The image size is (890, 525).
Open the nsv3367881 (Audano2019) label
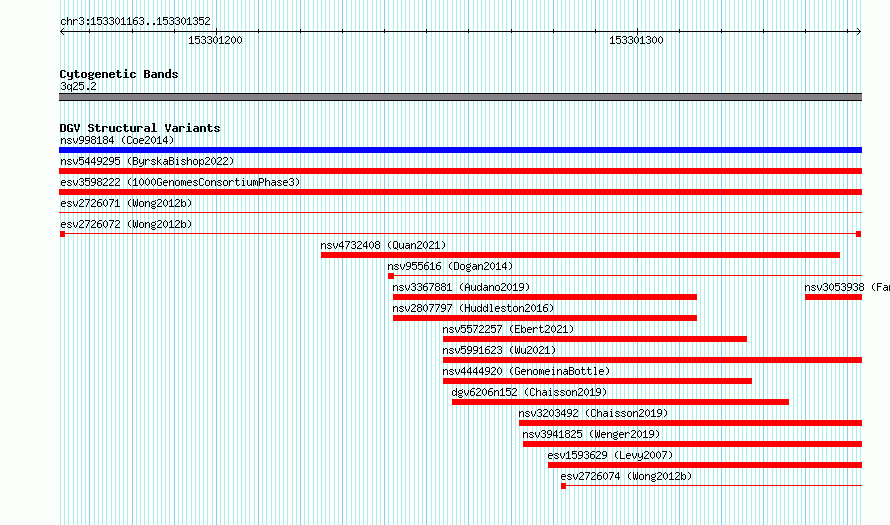pos(461,287)
